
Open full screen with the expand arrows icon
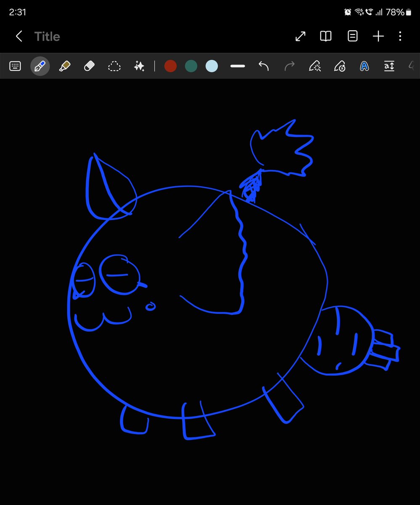(300, 37)
